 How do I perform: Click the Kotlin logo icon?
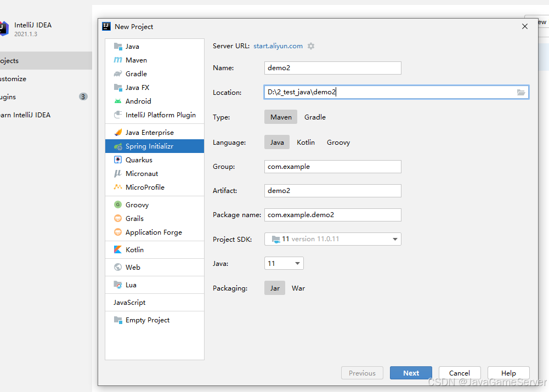[x=118, y=249]
